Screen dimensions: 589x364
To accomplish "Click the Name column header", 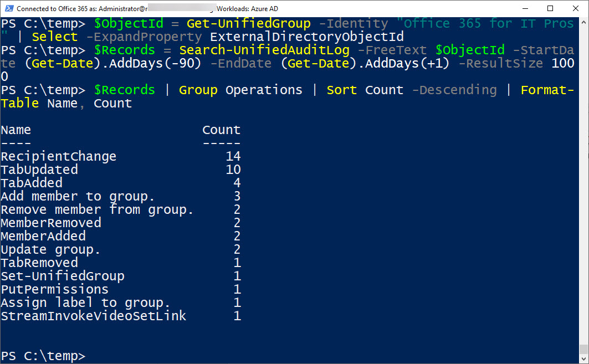I will point(16,130).
